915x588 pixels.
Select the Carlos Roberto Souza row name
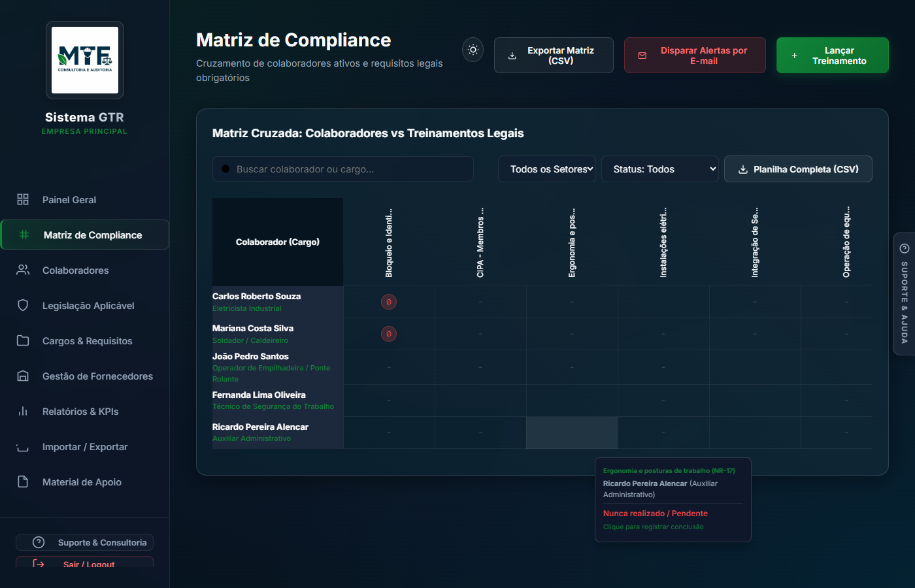pyautogui.click(x=256, y=296)
